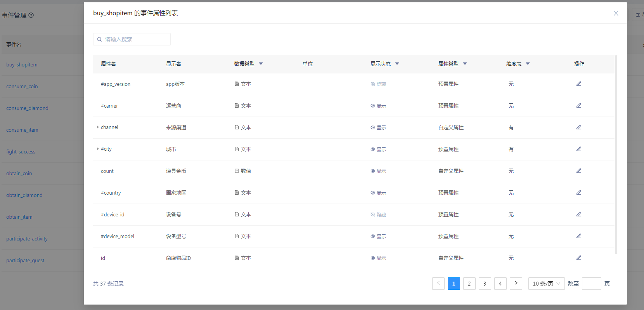Click edit pencil for count row

click(578, 171)
